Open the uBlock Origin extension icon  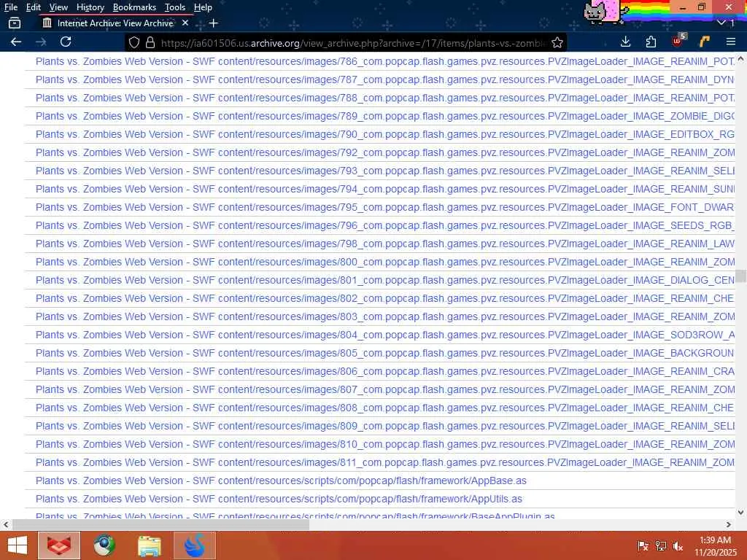coord(678,41)
